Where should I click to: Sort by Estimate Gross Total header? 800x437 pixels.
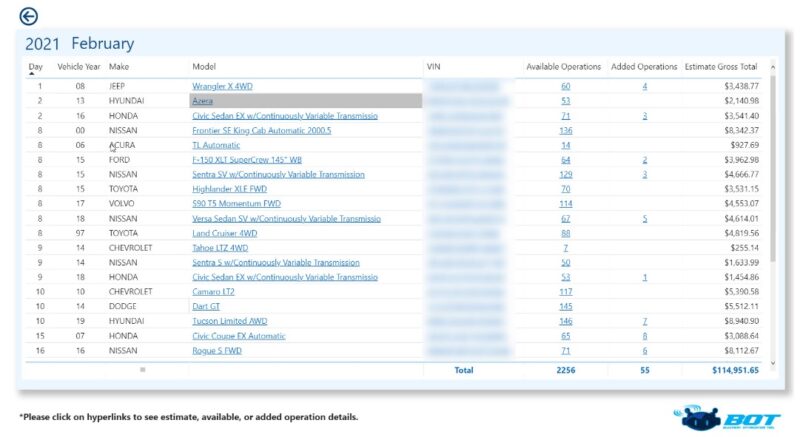click(720, 66)
